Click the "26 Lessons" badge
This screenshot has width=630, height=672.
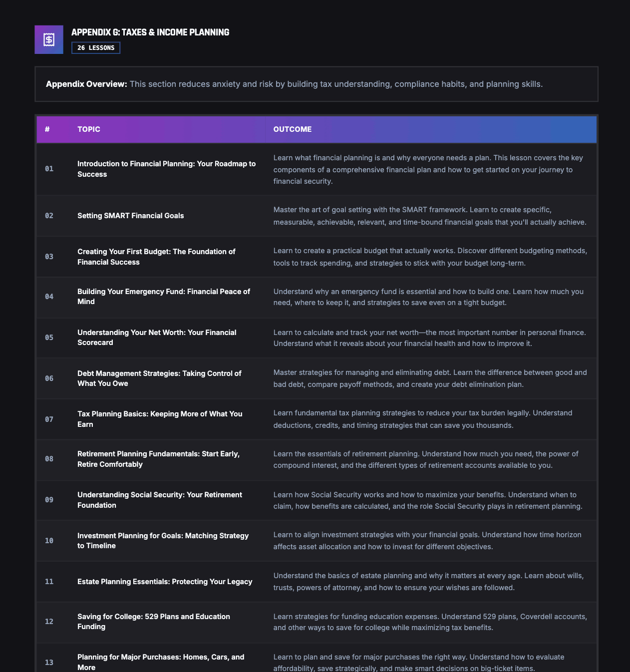tap(96, 48)
